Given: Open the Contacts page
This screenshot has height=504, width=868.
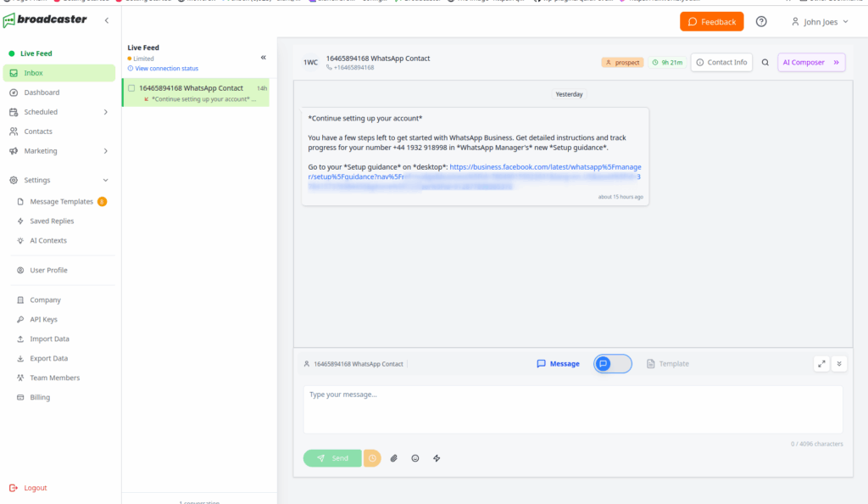Looking at the screenshot, I should click(x=37, y=132).
